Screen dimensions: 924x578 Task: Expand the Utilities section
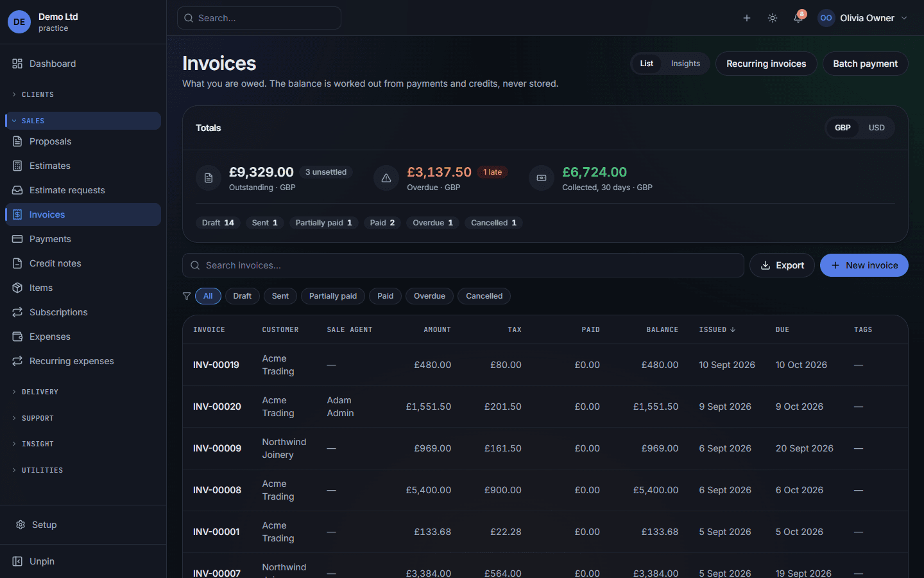click(83, 470)
